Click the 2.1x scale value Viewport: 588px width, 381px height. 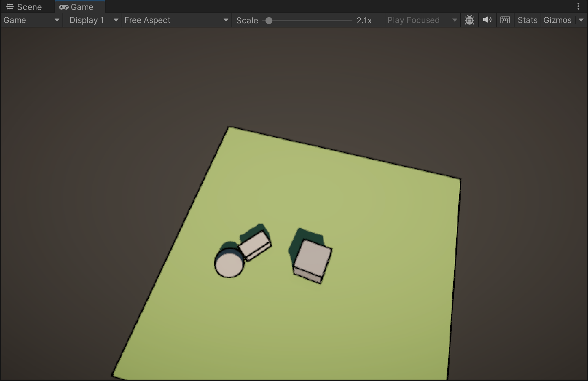(x=364, y=21)
